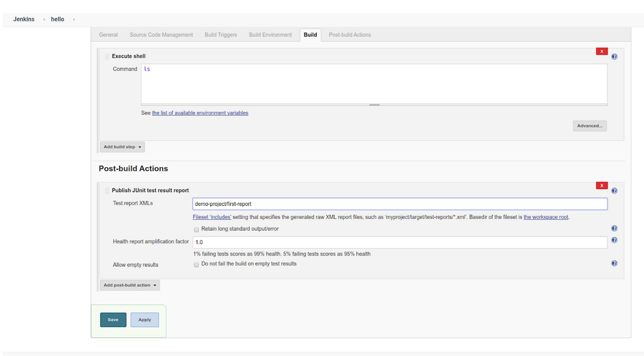
Task: Grab the Execute shell drag handle
Action: (107, 57)
